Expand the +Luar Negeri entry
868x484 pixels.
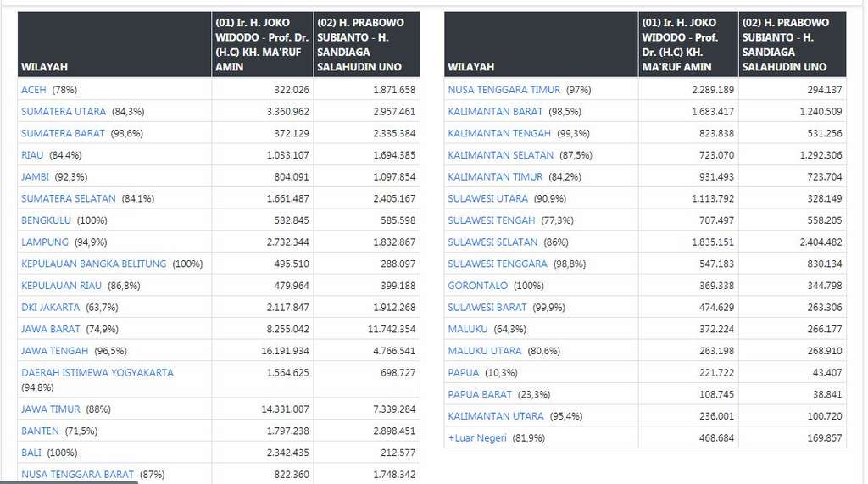tap(477, 438)
